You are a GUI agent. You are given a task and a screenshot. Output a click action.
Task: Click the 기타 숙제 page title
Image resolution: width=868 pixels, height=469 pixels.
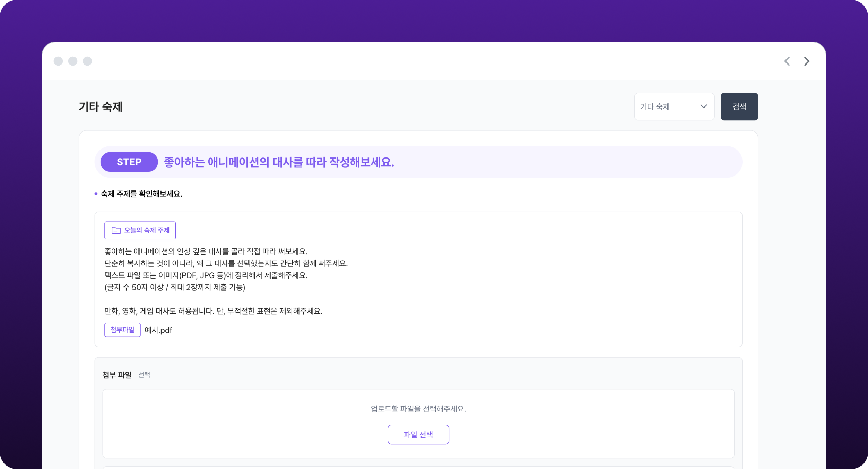point(101,106)
